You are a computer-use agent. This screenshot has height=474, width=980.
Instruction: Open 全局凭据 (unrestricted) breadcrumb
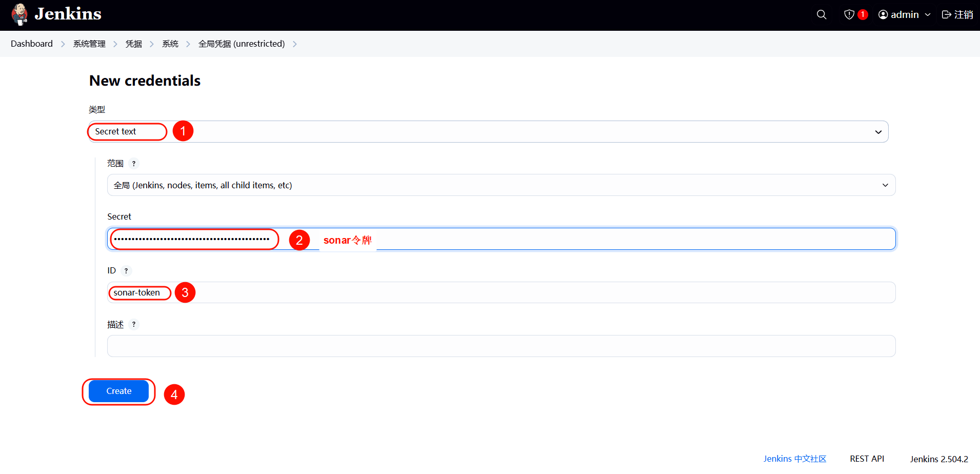[x=242, y=44]
